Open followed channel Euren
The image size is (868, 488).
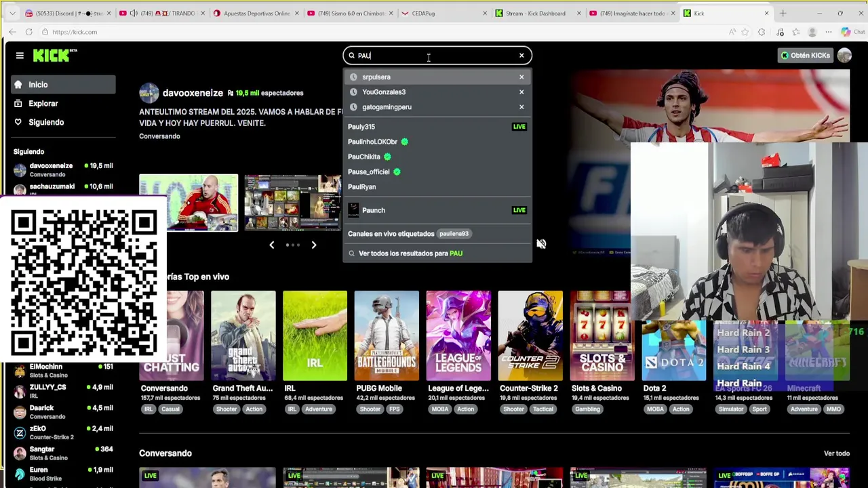(63, 474)
